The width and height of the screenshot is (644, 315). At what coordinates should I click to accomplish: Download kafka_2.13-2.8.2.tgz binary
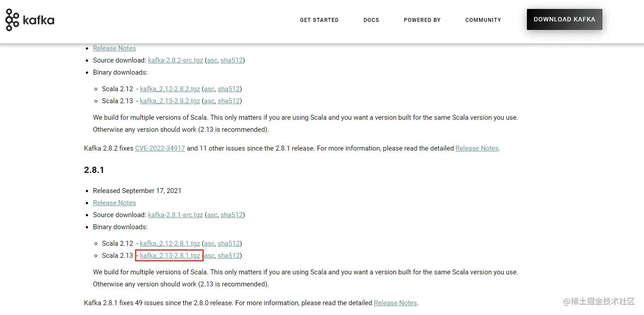tap(170, 101)
